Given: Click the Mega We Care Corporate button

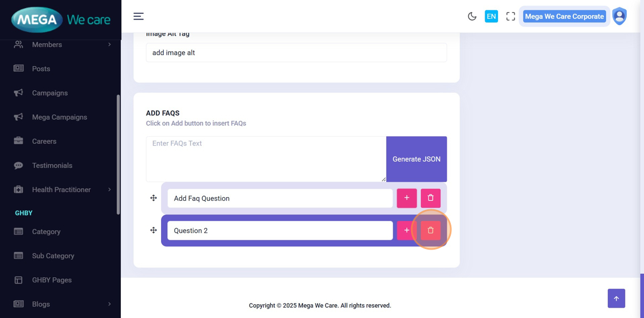Looking at the screenshot, I should (x=564, y=16).
